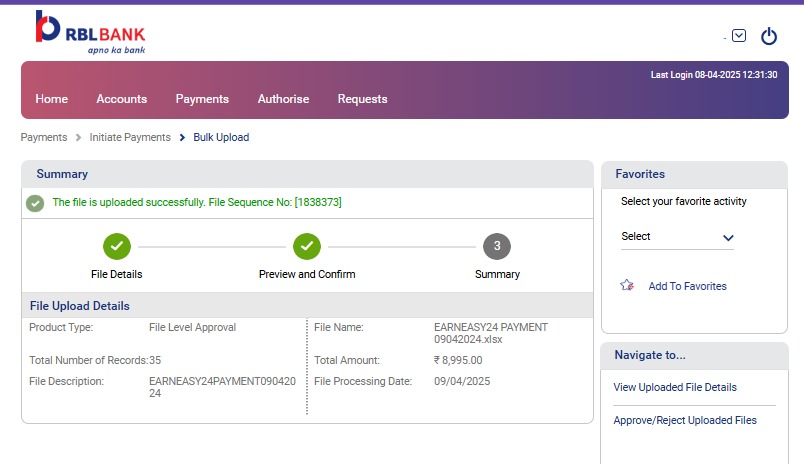Click the file name EARNEASY24 PAYMENT 09042024.xlsx

pos(491,333)
